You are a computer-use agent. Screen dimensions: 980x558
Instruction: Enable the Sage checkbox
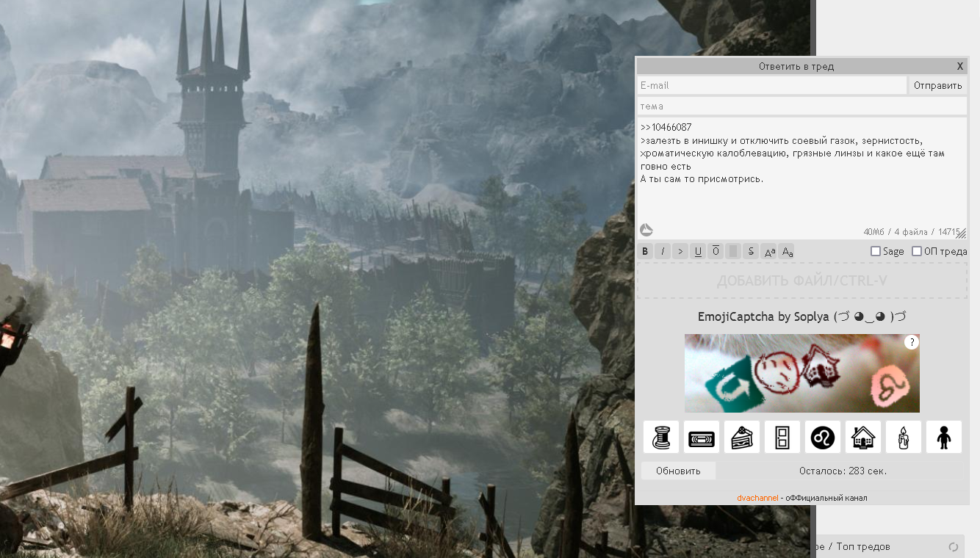coord(876,251)
